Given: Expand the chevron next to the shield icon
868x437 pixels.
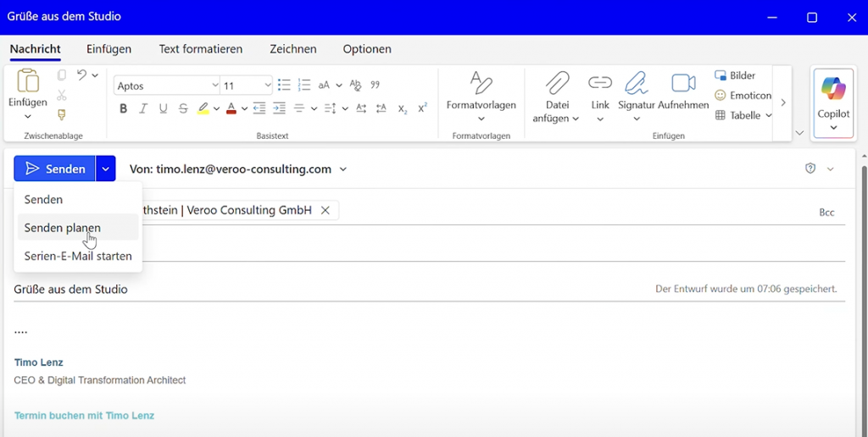Looking at the screenshot, I should click(x=831, y=169).
